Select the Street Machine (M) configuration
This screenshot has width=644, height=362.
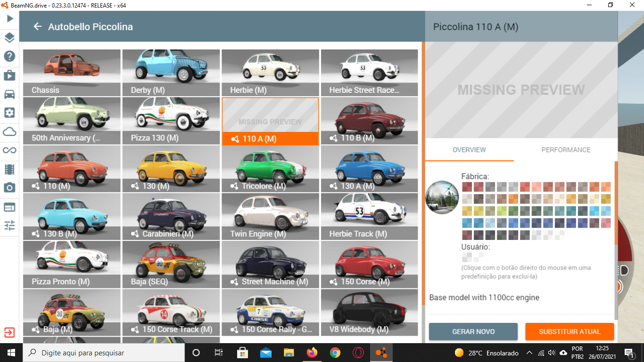[270, 264]
